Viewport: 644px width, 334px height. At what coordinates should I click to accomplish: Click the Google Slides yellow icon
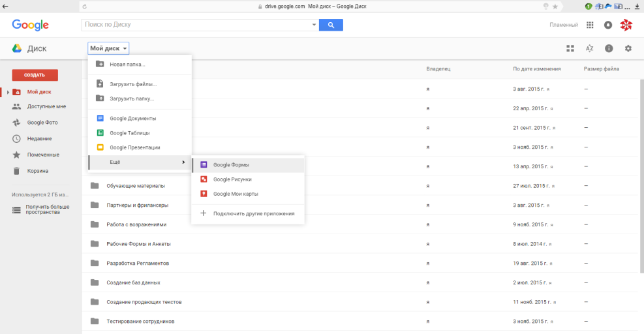(x=100, y=147)
